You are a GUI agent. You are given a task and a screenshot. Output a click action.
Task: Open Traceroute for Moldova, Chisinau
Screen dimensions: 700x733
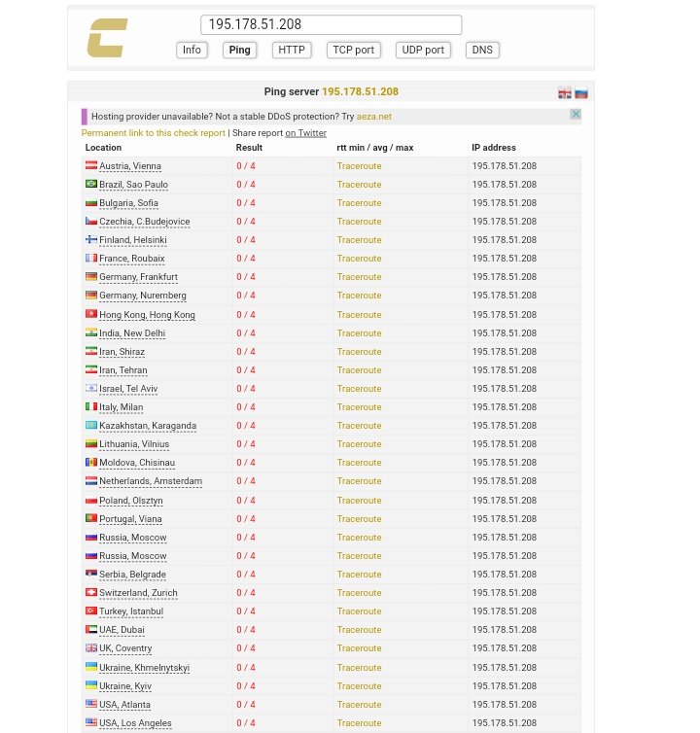[359, 463]
